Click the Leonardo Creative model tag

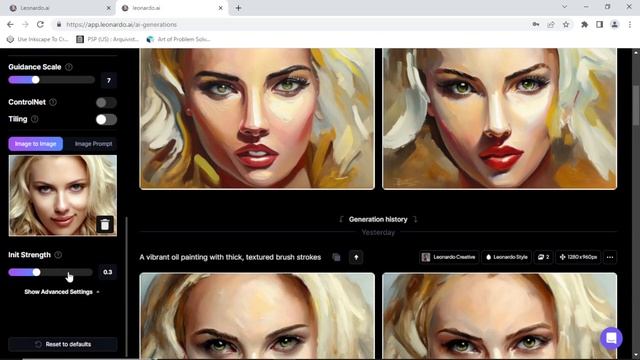[x=449, y=257]
